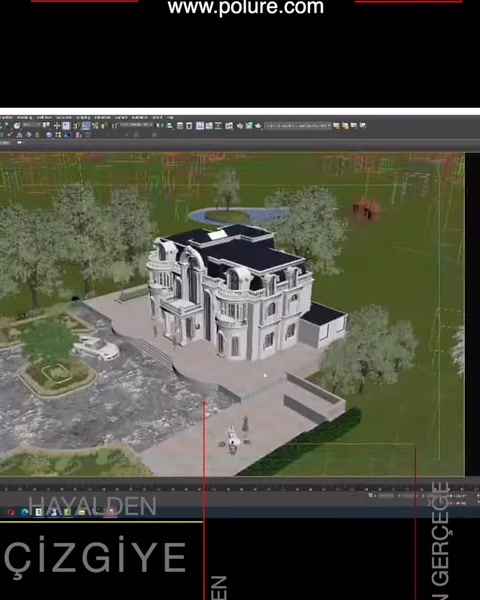The image size is (480, 600).
Task: Click the Create Empty project folder icon
Action: tap(345, 126)
